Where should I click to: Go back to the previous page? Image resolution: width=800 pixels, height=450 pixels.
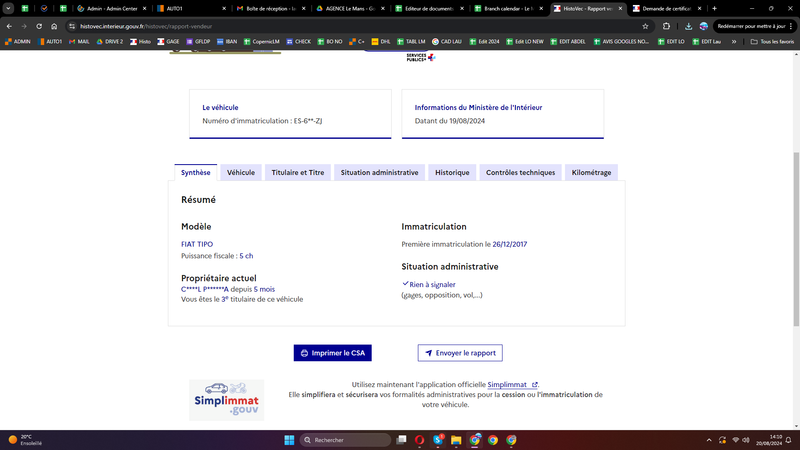pyautogui.click(x=9, y=26)
